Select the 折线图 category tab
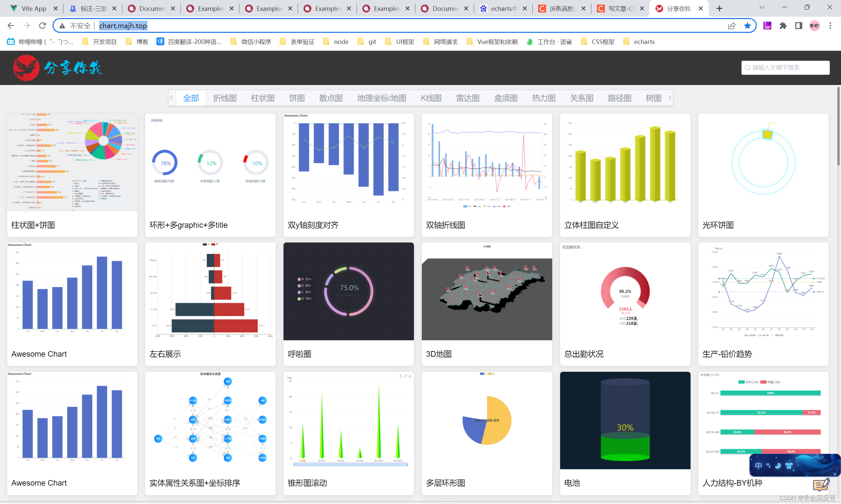The image size is (841, 504). click(x=225, y=98)
